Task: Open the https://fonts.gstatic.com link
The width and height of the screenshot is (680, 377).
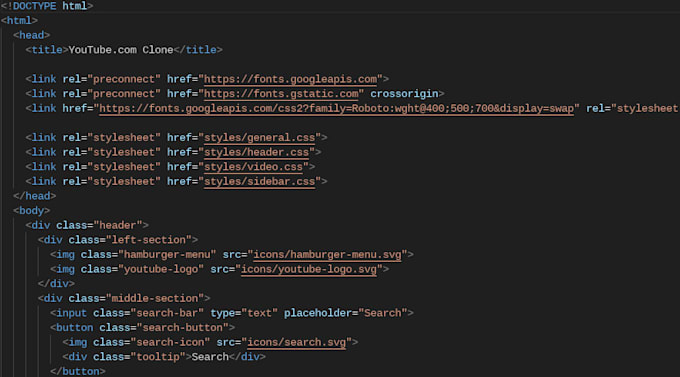Action: click(x=281, y=94)
